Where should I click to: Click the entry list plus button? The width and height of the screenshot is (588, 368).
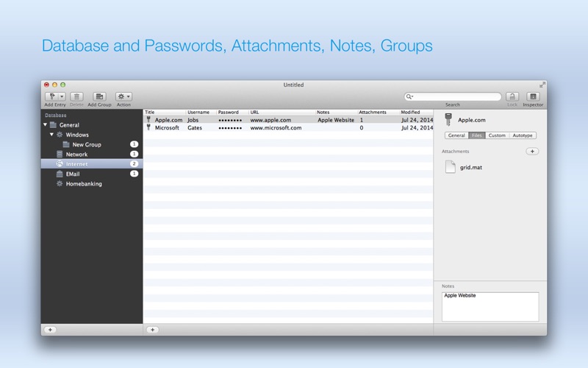click(152, 330)
